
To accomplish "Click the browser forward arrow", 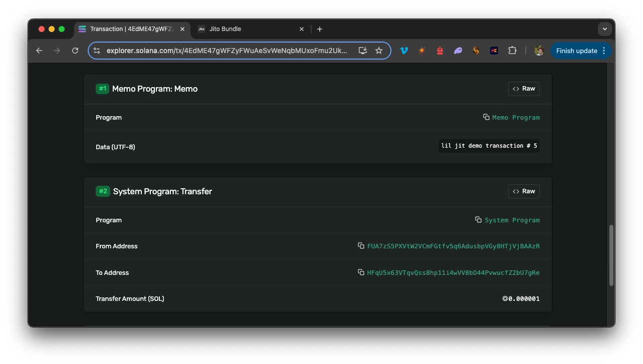I will [57, 51].
